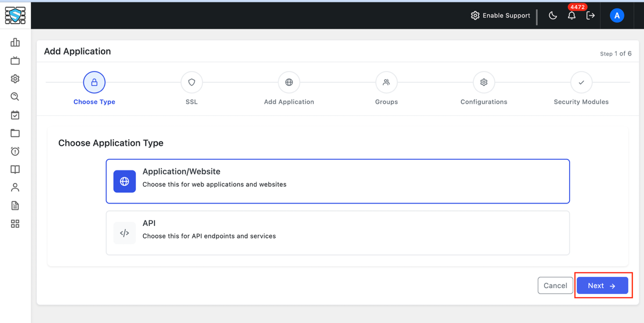The width and height of the screenshot is (644, 323).
Task: Click the folder icon in sidebar
Action: coord(15,133)
